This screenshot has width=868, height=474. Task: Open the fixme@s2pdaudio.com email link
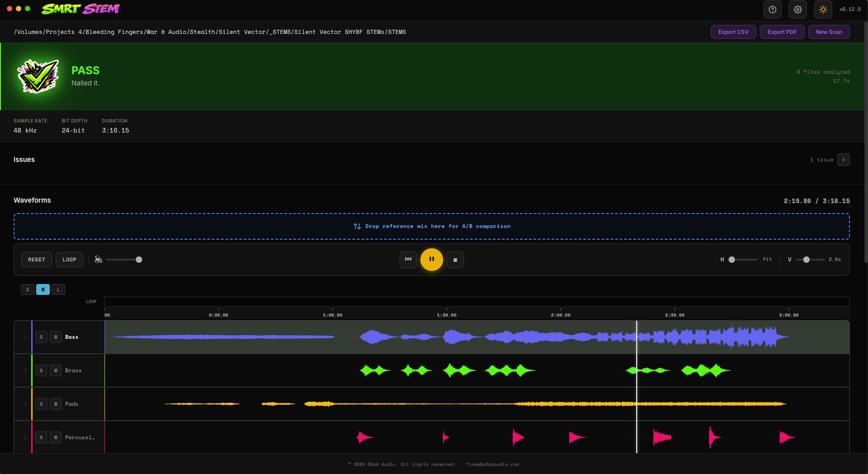click(492, 465)
